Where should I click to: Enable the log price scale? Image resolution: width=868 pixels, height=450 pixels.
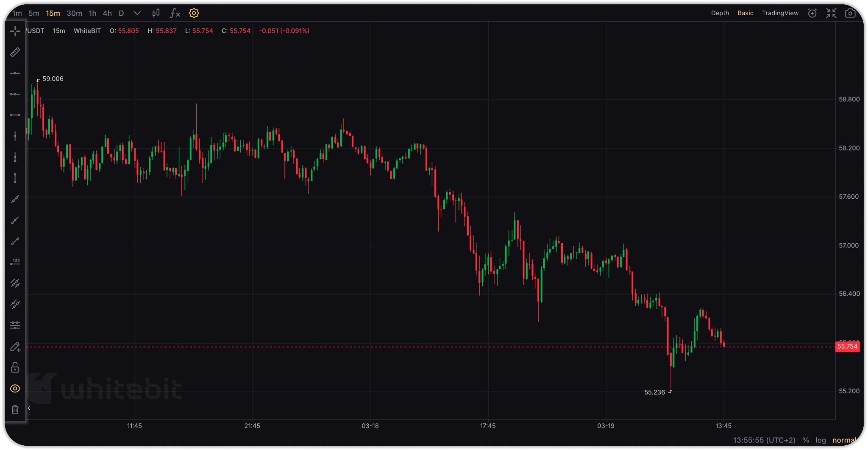[821, 440]
